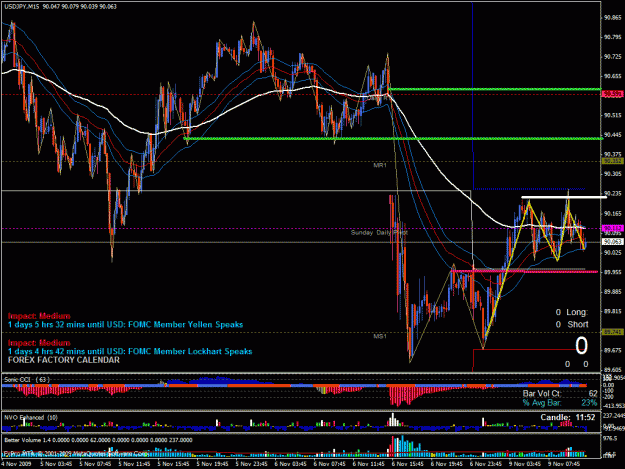Click the 5 Nov 03:45 time axis label
The width and height of the screenshot is (625, 469).
tap(56, 464)
